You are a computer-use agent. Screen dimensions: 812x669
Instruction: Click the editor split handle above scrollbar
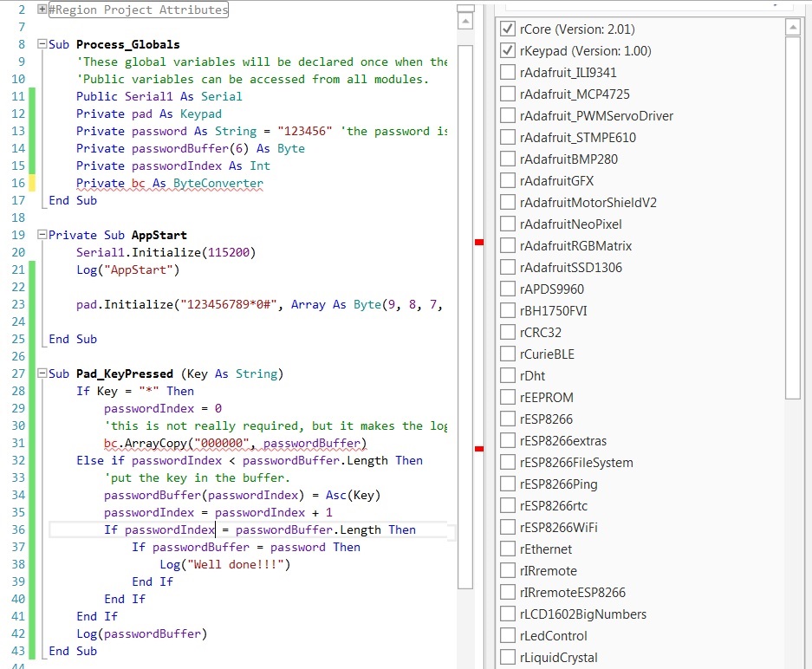coord(465,9)
